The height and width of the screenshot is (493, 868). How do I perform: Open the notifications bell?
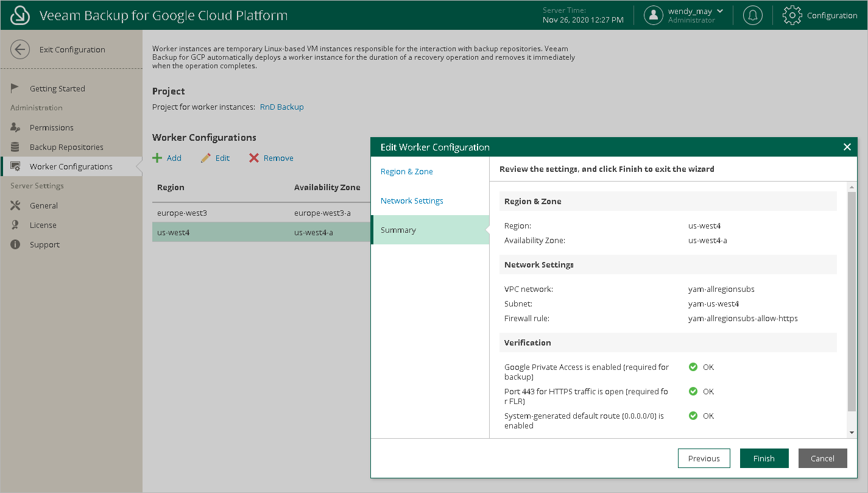pyautogui.click(x=753, y=15)
